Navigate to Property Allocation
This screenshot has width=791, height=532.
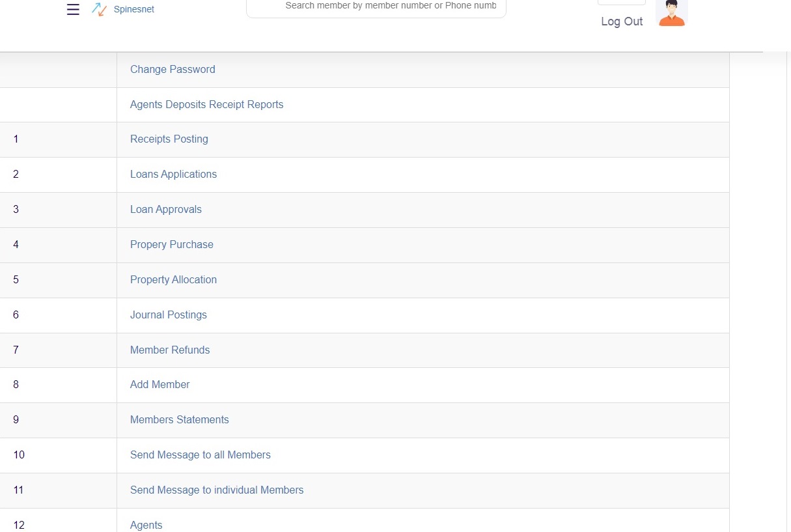[173, 280]
